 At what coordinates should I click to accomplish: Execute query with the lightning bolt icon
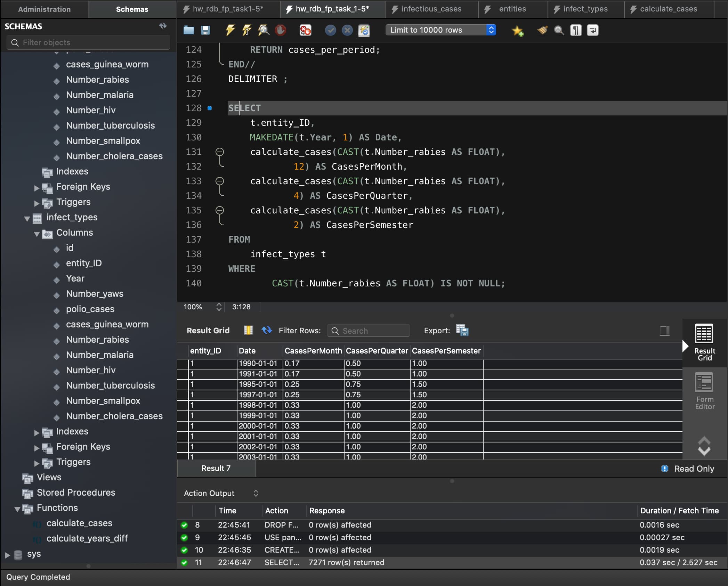tap(230, 30)
